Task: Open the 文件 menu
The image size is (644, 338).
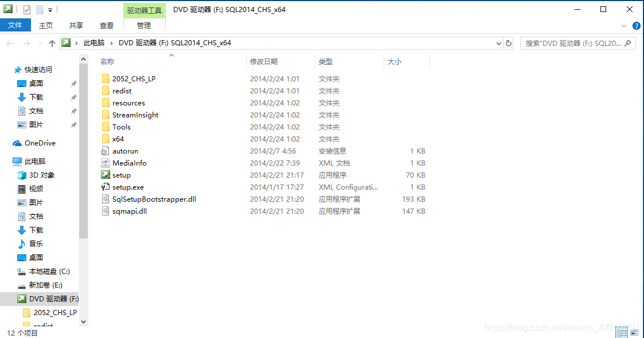Action: [x=15, y=25]
